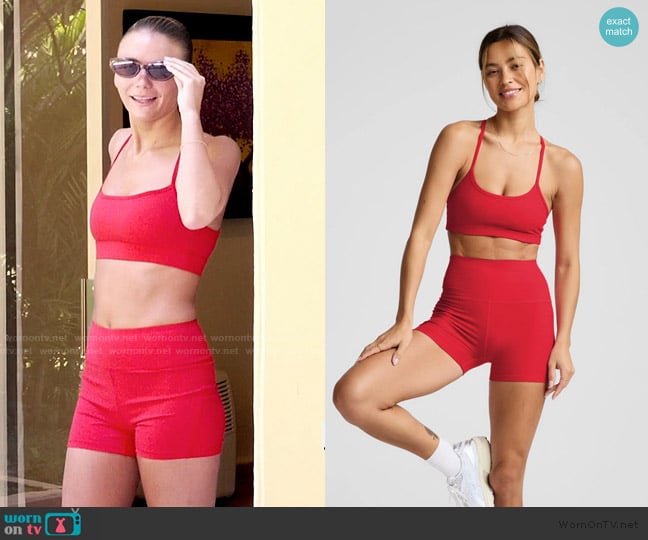Screen dimensions: 648x540
Task: Select the red activewear product photo
Action: point(486,253)
